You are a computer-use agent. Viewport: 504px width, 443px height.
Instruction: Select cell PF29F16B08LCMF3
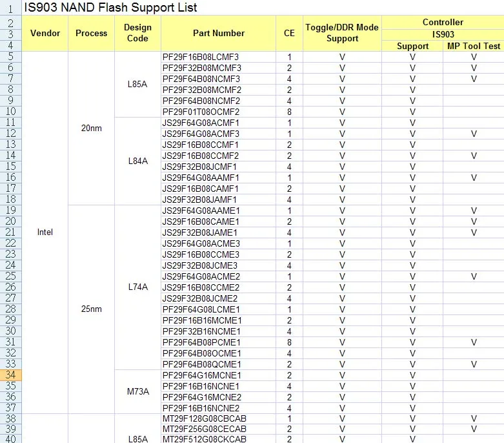218,57
